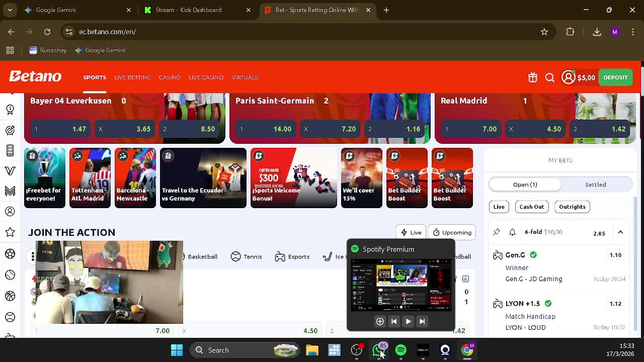644x362 pixels.
Task: Open the gift promotions icon in Betano header
Action: 533,77
